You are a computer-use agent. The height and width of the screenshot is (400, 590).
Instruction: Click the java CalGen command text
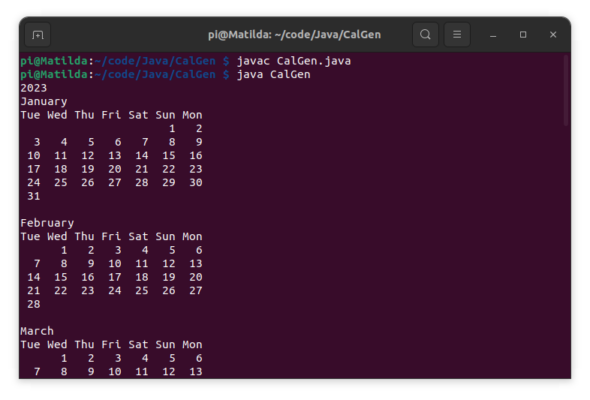coord(274,75)
